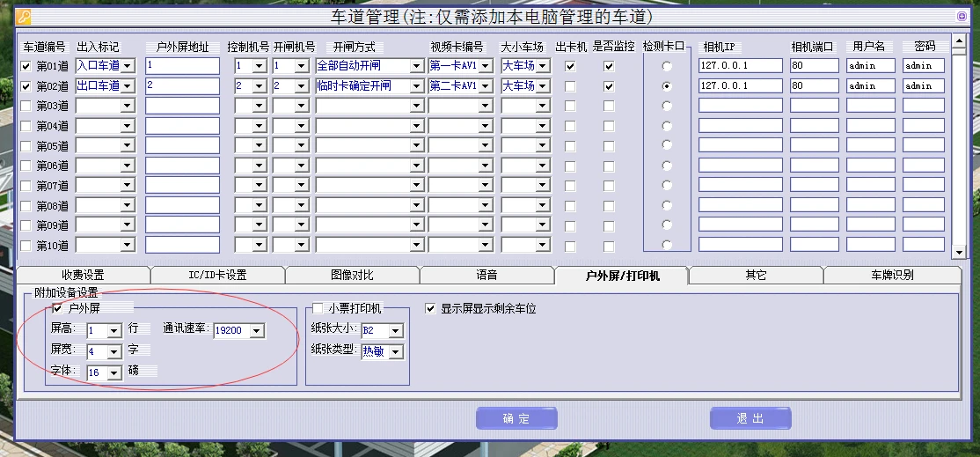
Task: Click 用户名 field for 第01道
Action: [871, 66]
